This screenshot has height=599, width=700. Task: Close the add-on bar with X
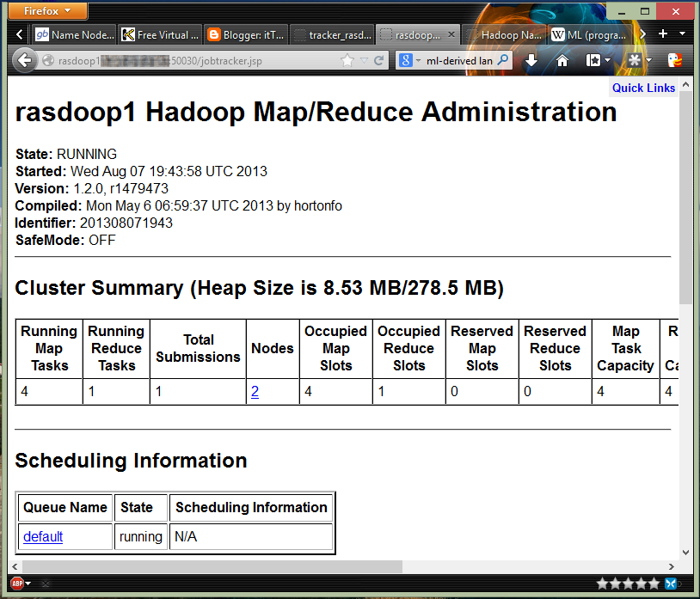[x=45, y=584]
